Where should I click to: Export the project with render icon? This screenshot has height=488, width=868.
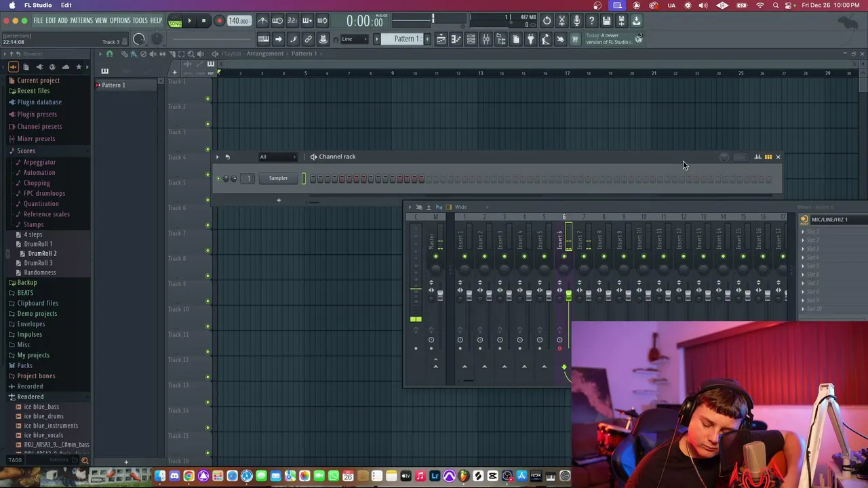(621, 20)
